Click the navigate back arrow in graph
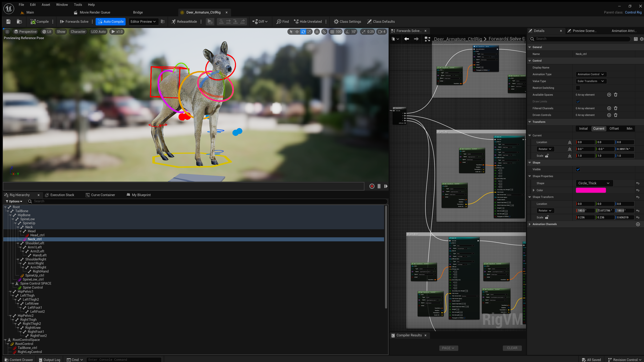This screenshot has width=644, height=362. click(406, 39)
